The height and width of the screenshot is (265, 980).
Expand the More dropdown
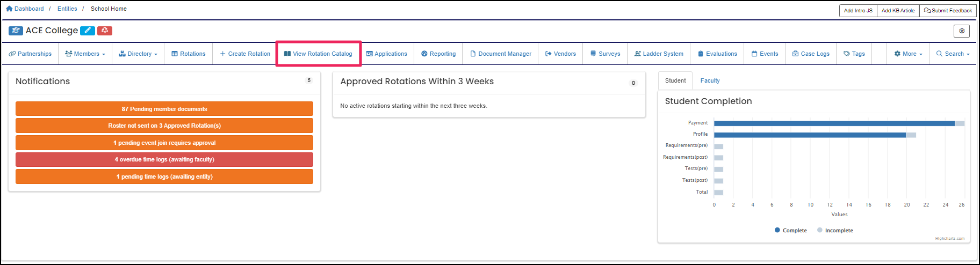(908, 54)
